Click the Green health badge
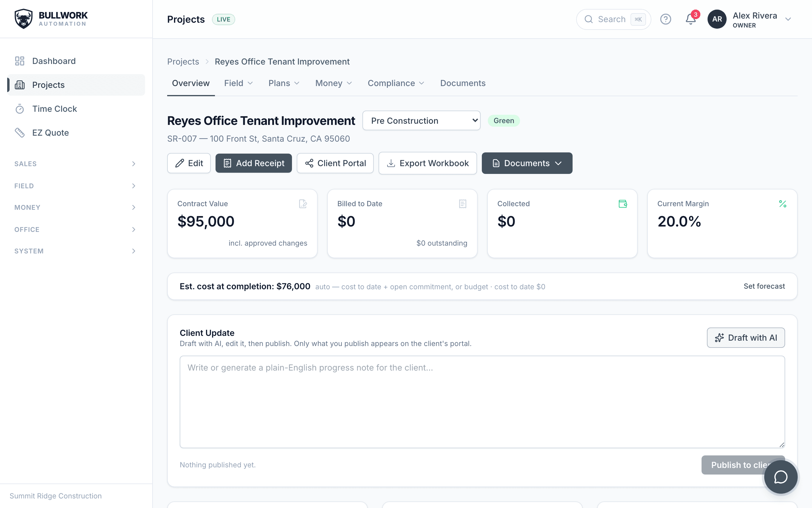 [x=504, y=121]
